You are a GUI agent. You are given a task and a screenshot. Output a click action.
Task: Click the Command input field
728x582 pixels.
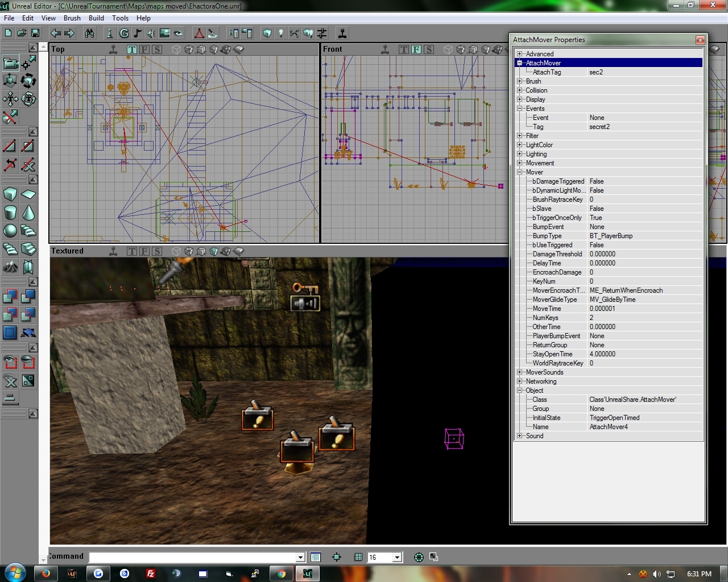(193, 558)
